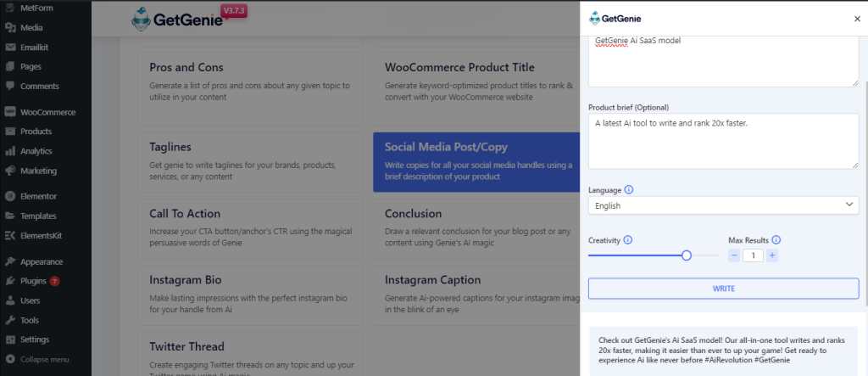Click GetGenie logo in page header

pos(176,20)
